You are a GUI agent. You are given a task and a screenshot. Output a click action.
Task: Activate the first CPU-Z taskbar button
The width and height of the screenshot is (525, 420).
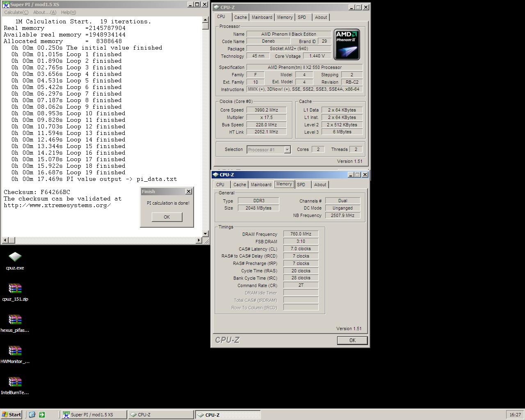click(161, 415)
